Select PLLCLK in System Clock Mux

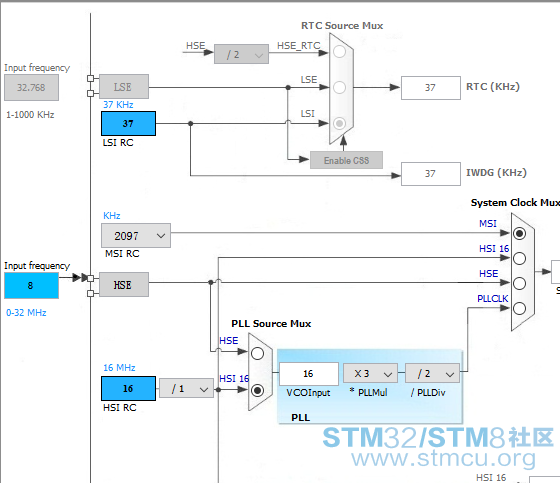pyautogui.click(x=519, y=308)
